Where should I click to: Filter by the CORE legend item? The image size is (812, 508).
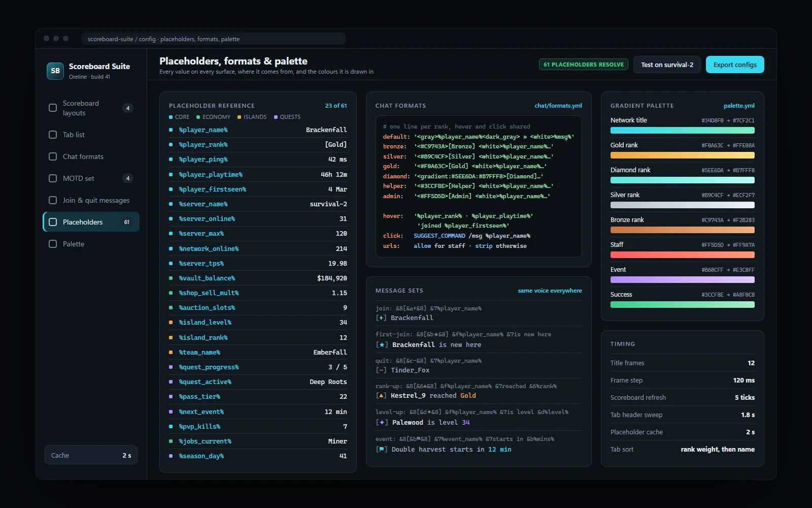click(x=179, y=117)
